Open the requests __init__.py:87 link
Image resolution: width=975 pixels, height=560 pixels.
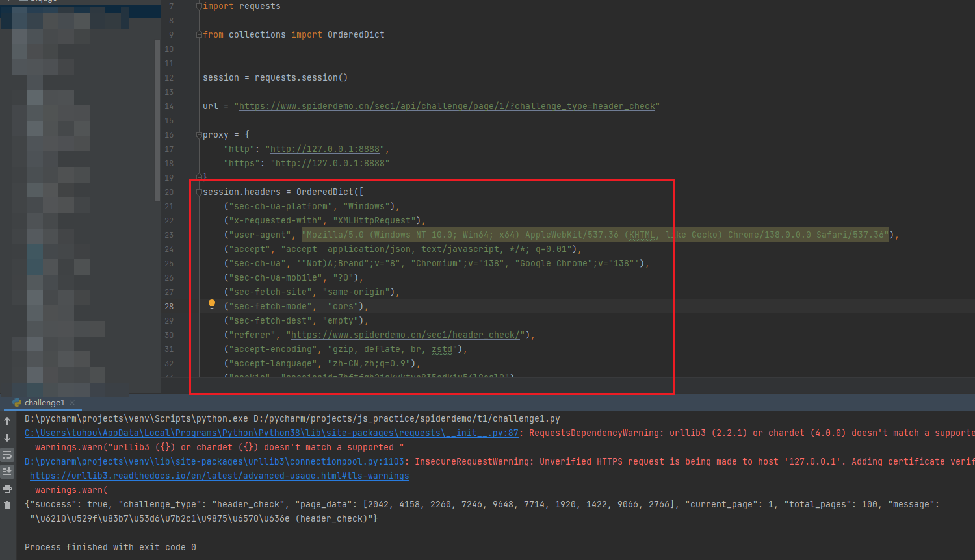click(271, 433)
